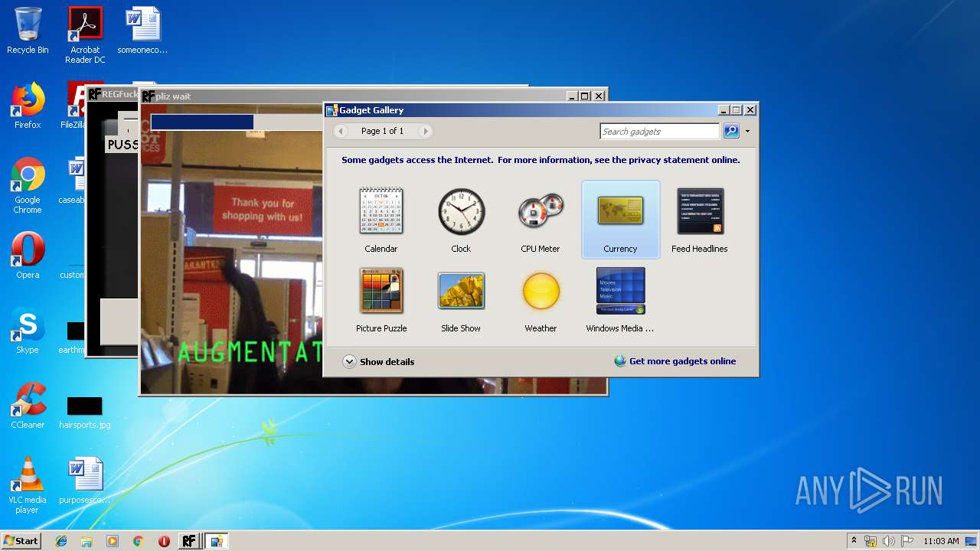Show hidden tray icons
The image size is (980, 551).
(854, 541)
